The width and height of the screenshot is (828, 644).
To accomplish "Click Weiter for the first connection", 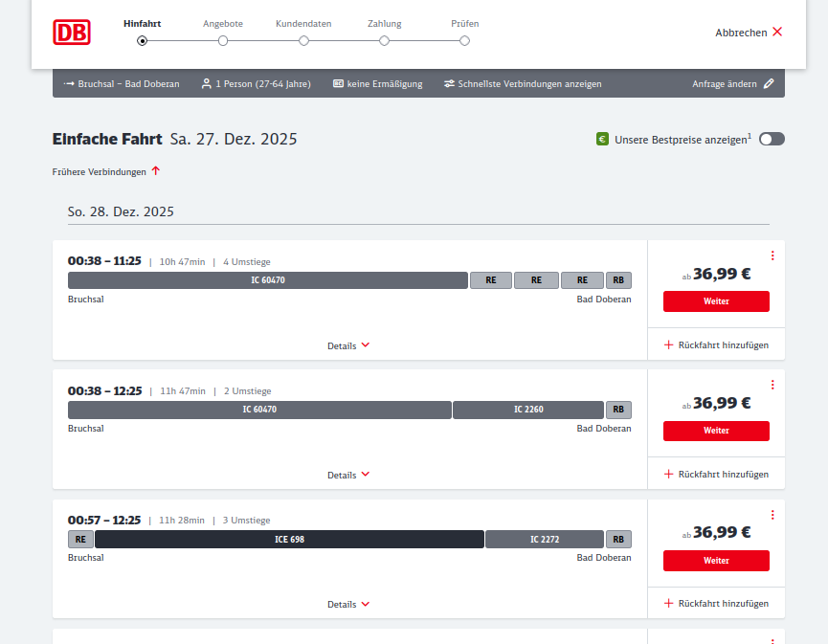I will [x=716, y=301].
